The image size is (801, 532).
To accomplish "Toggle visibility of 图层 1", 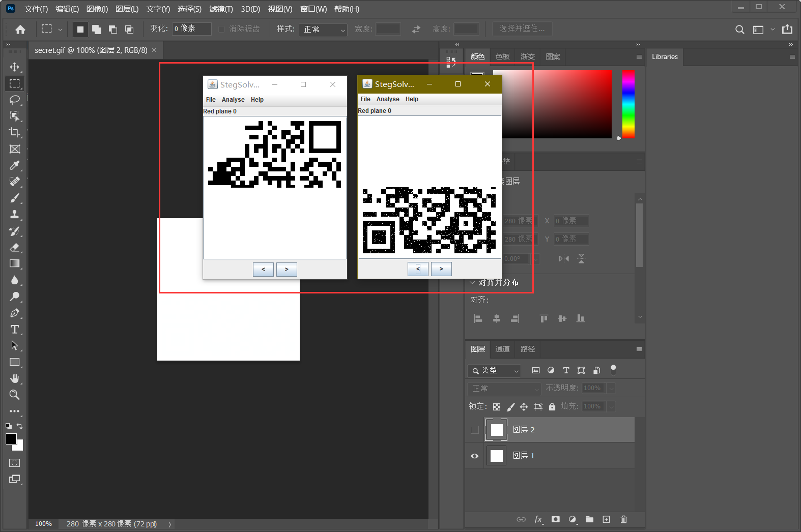I will [475, 456].
